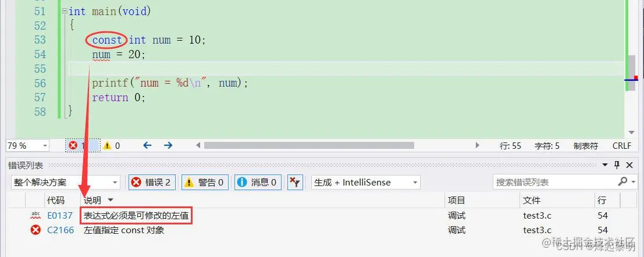
Task: Open the C2166 error code link
Action: click(61, 230)
